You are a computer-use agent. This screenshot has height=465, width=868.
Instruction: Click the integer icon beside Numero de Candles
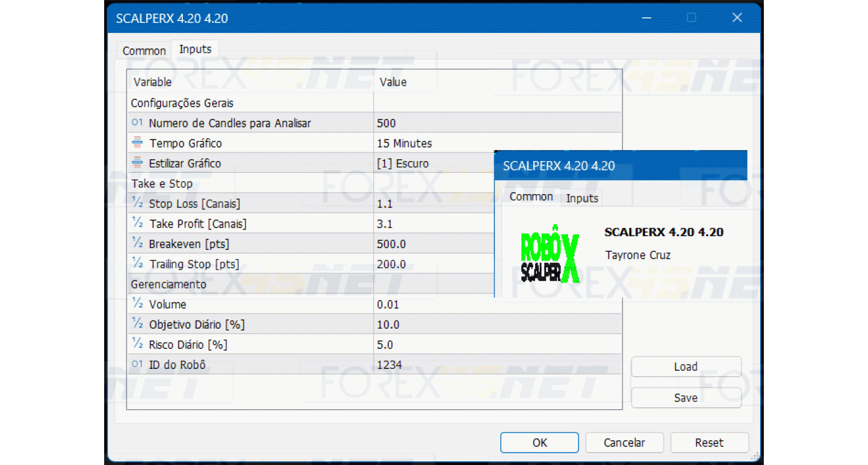136,123
